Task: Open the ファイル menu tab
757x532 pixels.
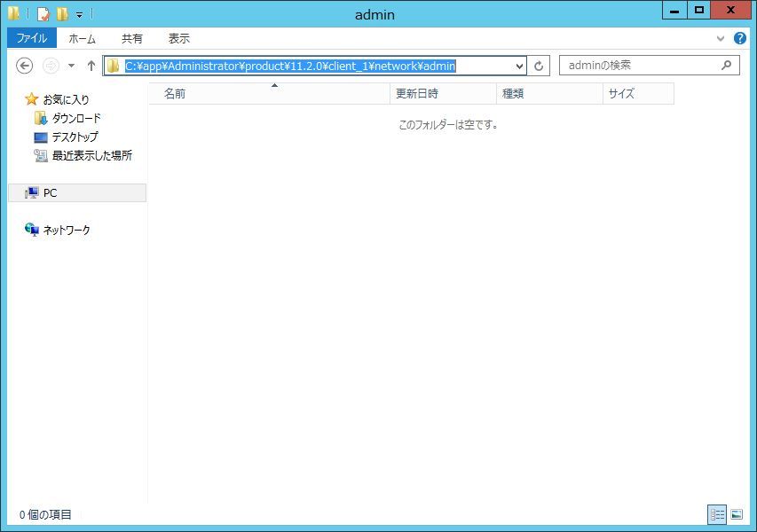Action: click(32, 38)
